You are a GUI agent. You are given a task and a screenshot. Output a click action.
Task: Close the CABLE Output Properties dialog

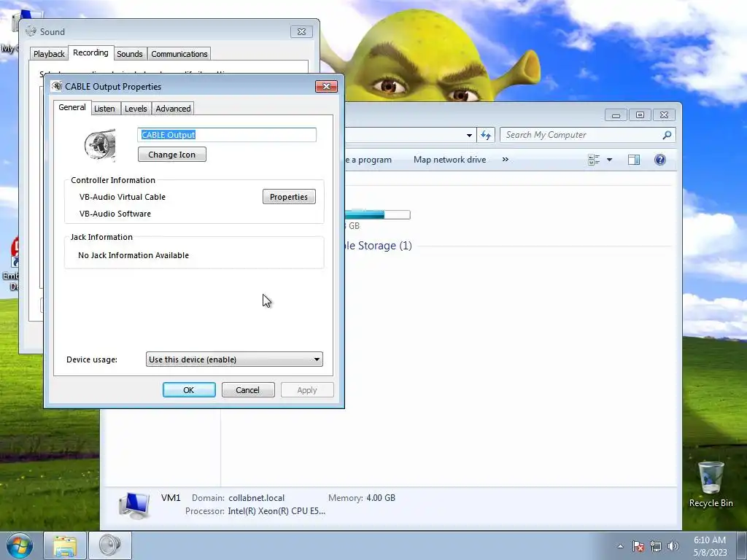[x=326, y=86]
